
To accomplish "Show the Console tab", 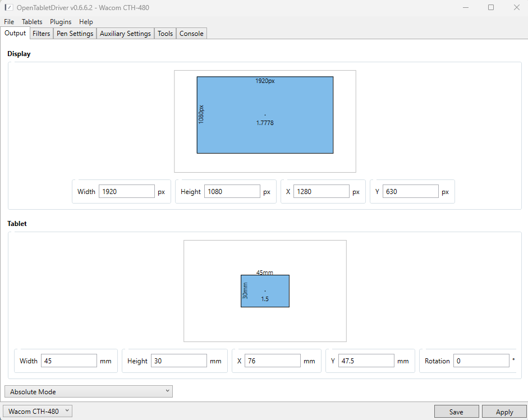I will (191, 34).
